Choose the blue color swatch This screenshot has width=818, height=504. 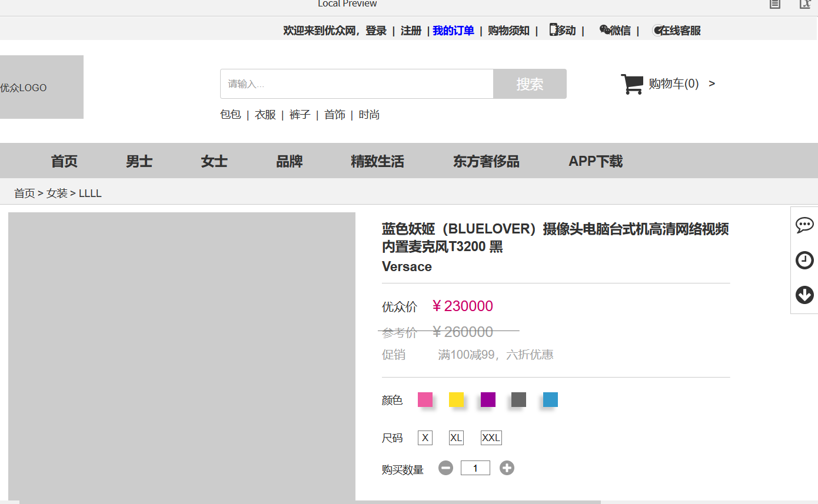click(550, 400)
